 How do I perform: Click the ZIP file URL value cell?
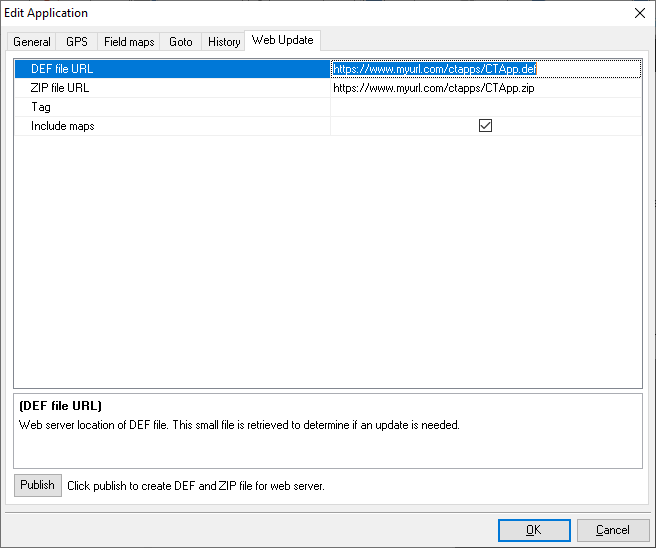pos(485,88)
